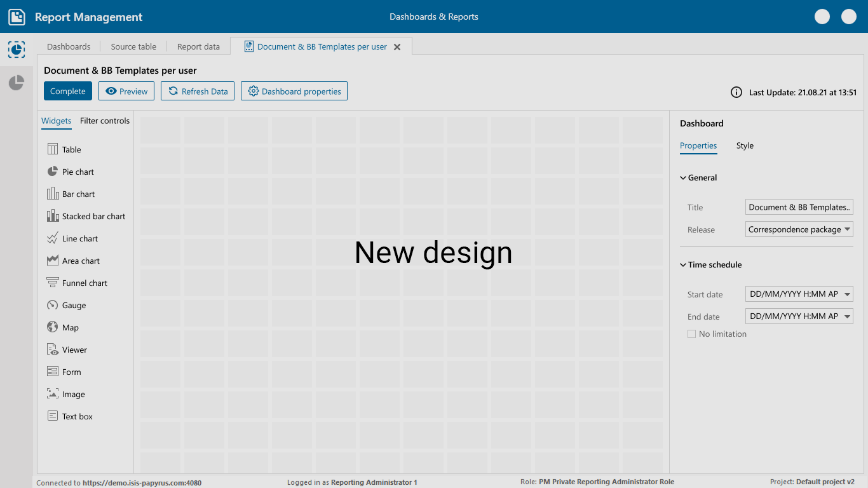The width and height of the screenshot is (868, 488).
Task: Select the Map globe widget icon
Action: (x=53, y=327)
